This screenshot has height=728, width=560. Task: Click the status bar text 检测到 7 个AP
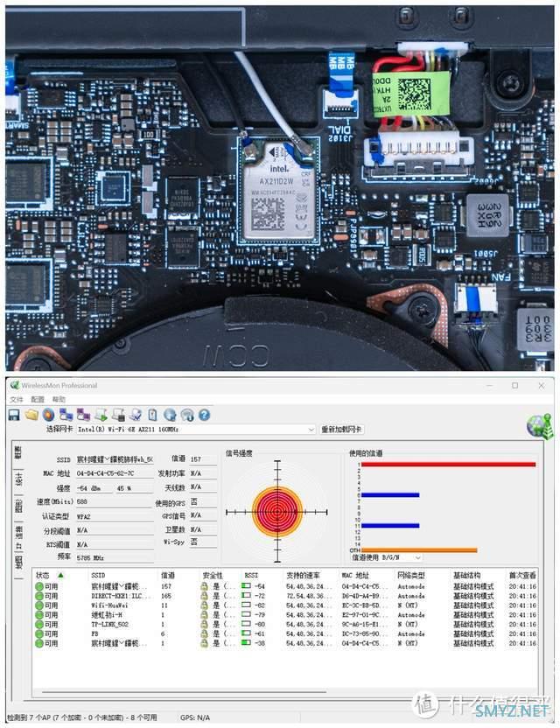point(81,717)
